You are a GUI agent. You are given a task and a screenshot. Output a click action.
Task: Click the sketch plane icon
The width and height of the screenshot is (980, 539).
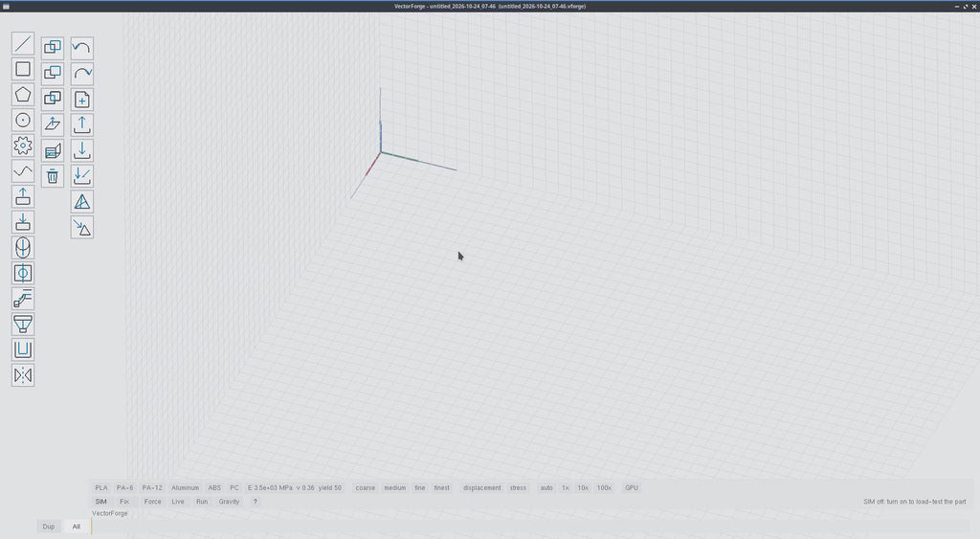53,124
